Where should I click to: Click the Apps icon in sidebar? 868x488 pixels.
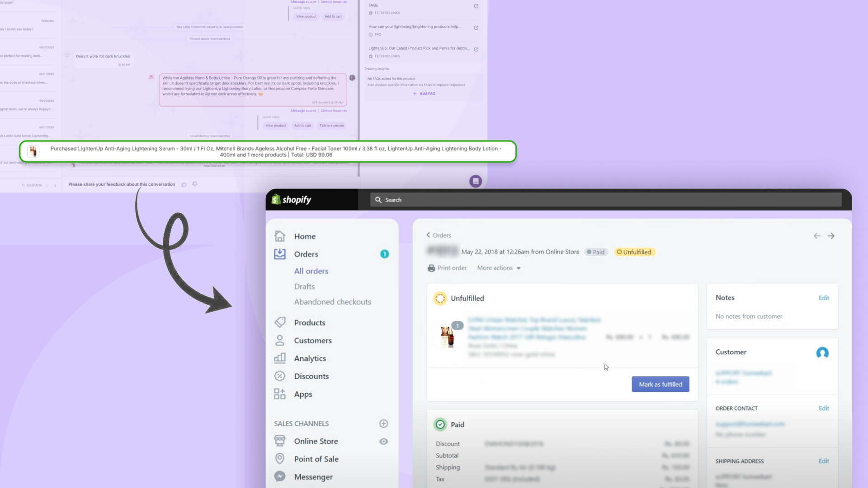[280, 393]
